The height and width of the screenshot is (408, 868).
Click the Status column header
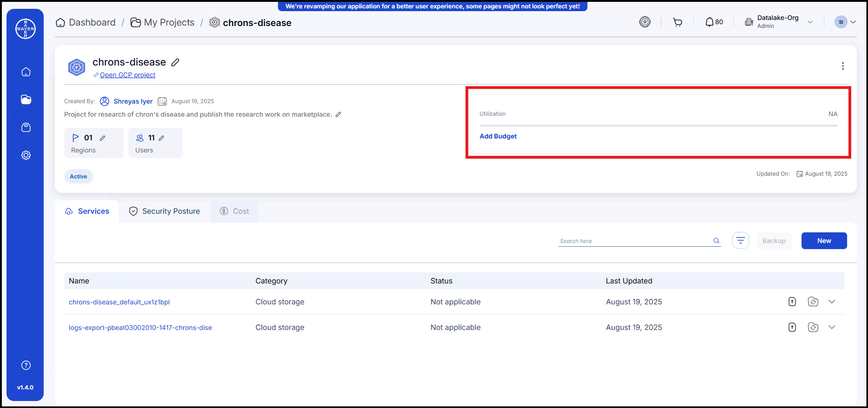click(x=441, y=281)
